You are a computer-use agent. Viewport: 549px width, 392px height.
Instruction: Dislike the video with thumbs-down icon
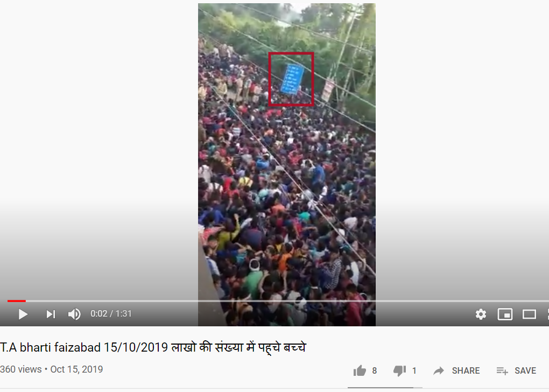click(x=399, y=370)
